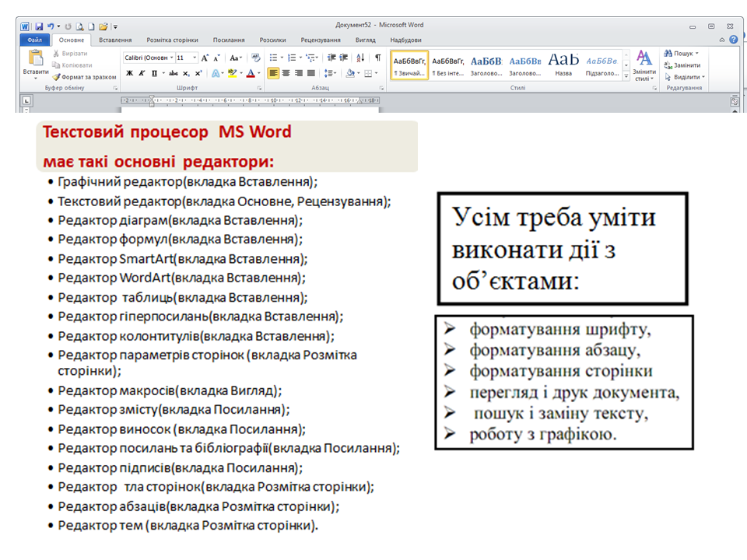Redo the last action

[68, 26]
